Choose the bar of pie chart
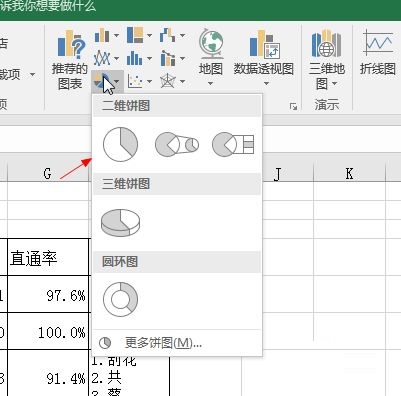Image resolution: width=401 pixels, height=396 pixels. coord(233,144)
